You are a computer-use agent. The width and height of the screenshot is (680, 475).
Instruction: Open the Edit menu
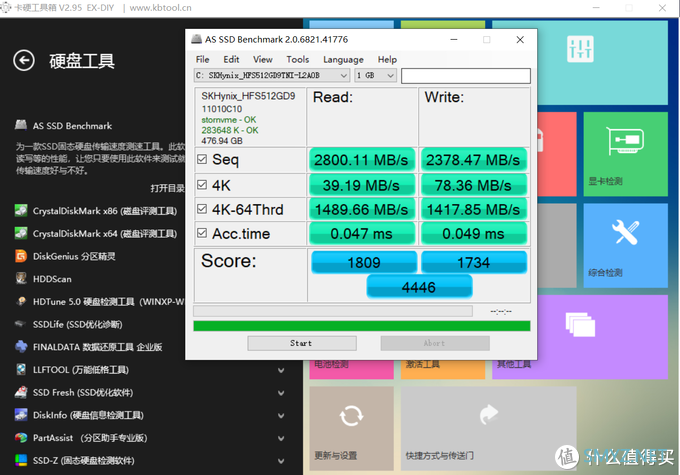point(231,59)
